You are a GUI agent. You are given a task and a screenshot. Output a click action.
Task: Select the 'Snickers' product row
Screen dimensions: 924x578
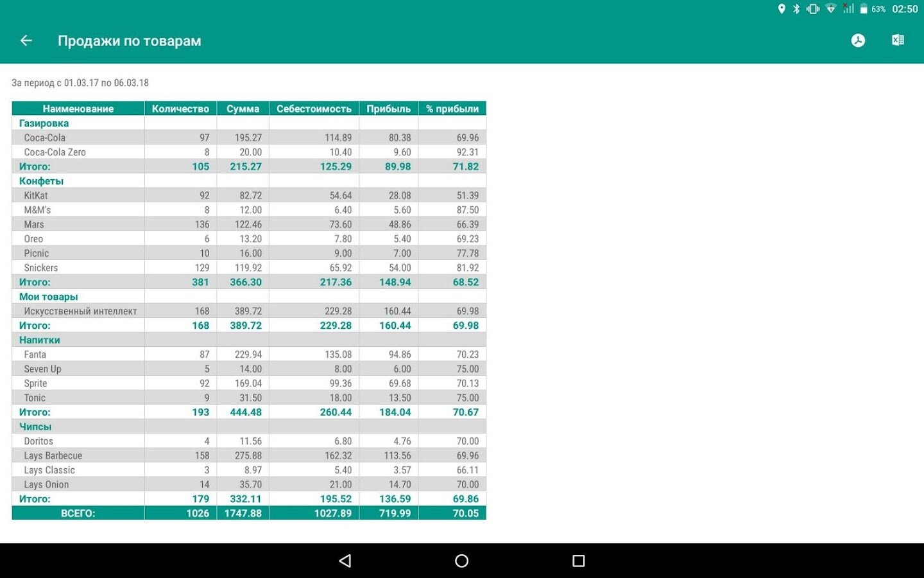point(249,268)
